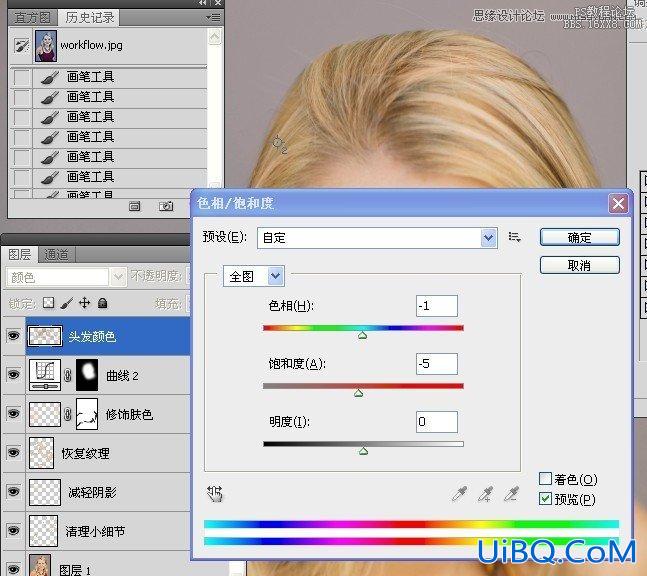647x576 pixels.
Task: Hide the 图层 1 layer
Action: (14, 569)
